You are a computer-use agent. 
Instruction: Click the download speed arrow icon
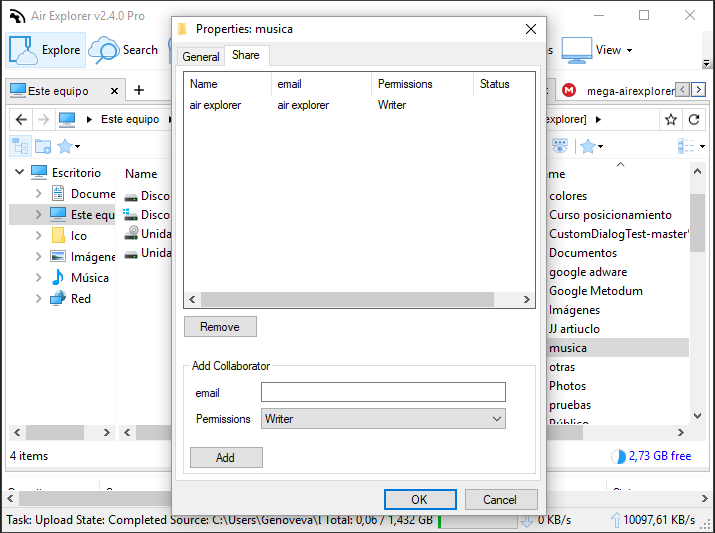[x=527, y=520]
